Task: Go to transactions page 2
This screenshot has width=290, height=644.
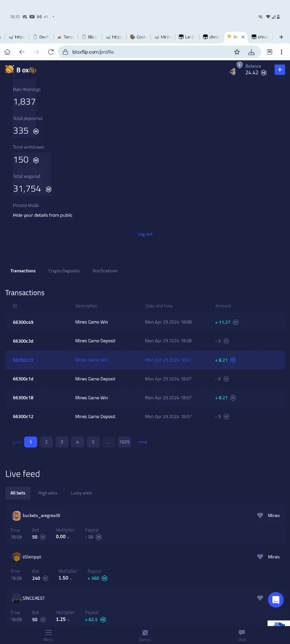Action: pyautogui.click(x=46, y=442)
